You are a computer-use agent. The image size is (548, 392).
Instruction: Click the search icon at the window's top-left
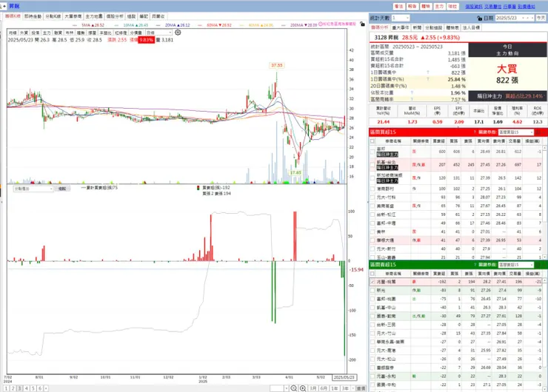pos(1,6)
